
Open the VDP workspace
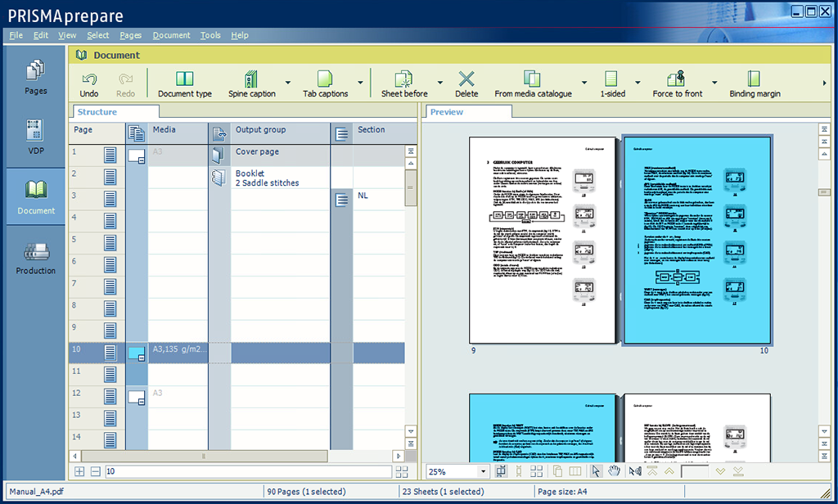(36, 137)
